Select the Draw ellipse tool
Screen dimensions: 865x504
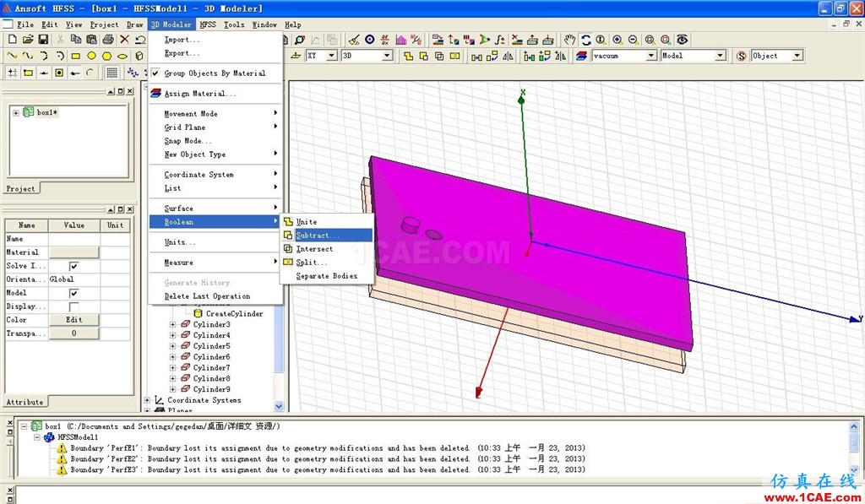pyautogui.click(x=122, y=56)
